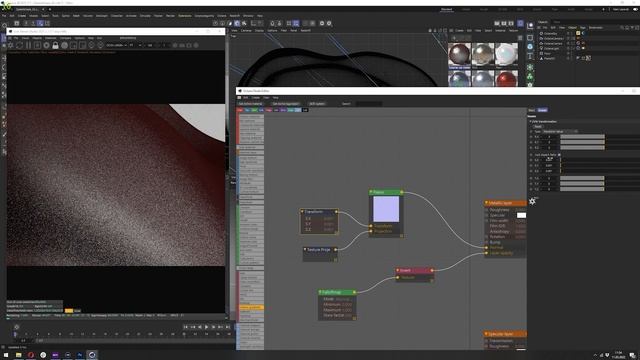Open Live Viewer Compare menu

coord(65,38)
